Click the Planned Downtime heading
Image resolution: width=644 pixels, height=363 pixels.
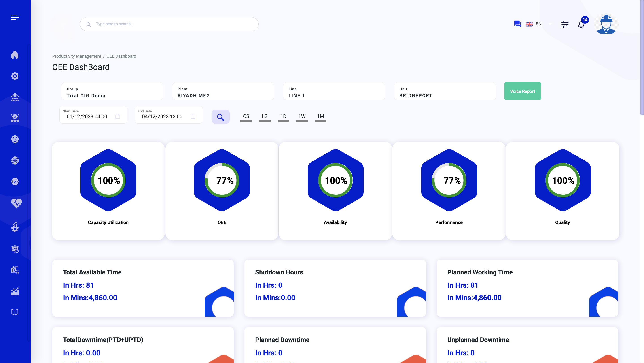coord(282,340)
